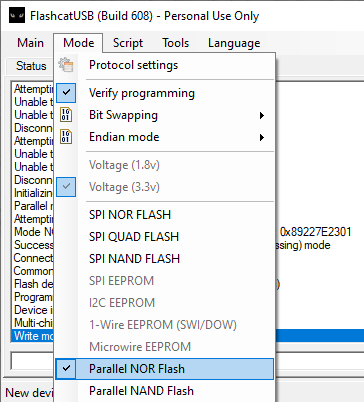This screenshot has width=364, height=402.
Task: Choose SPI NAND FLASH mode
Action: [x=165, y=259]
